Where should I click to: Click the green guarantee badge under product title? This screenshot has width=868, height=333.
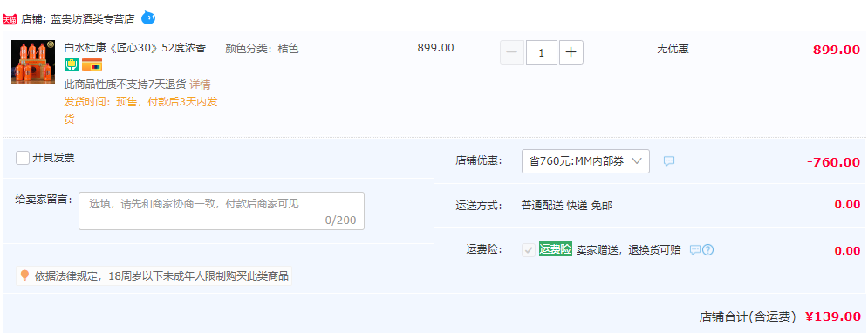(71, 65)
